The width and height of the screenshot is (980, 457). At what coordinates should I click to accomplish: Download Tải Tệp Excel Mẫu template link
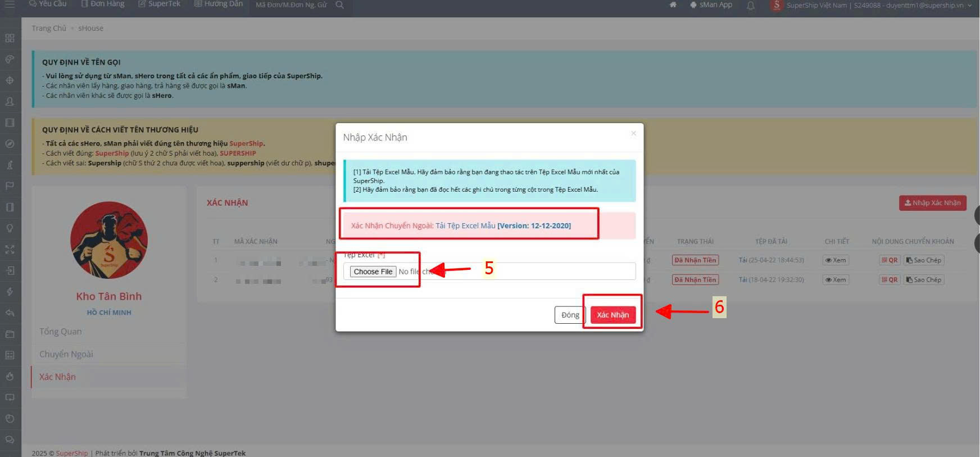point(503,225)
